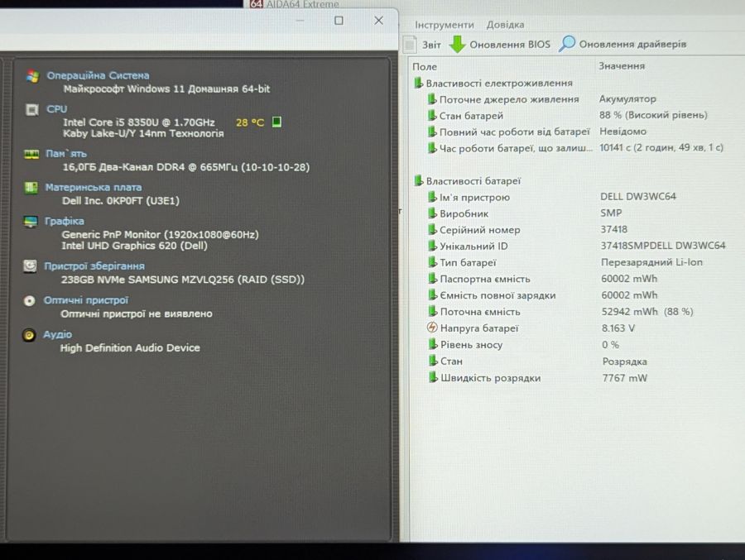Click the magnifier driver update icon
Image resolution: width=745 pixels, height=560 pixels.
(566, 44)
